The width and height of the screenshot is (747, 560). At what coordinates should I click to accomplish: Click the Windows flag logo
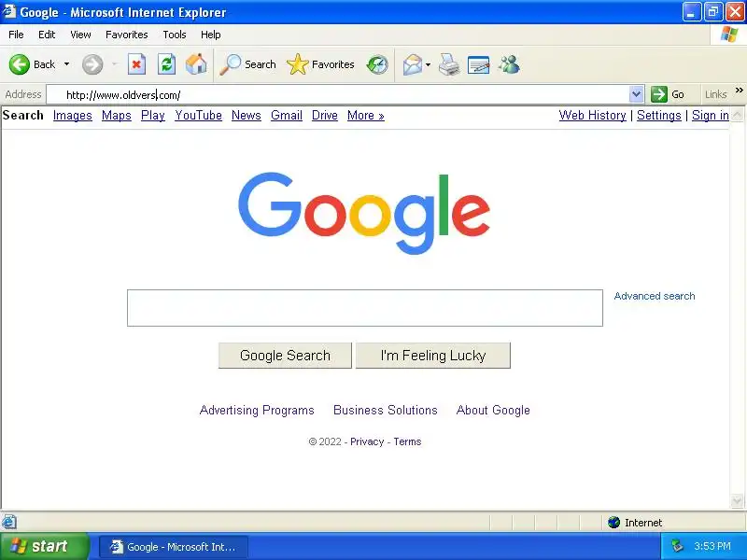(729, 35)
